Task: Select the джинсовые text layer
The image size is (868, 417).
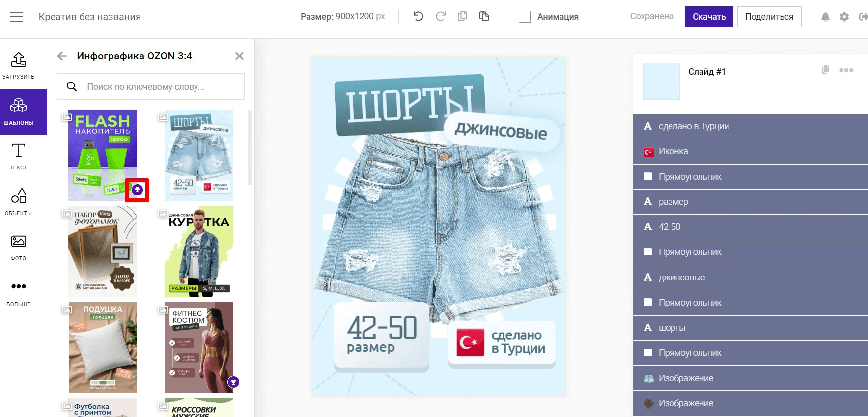Action: point(751,278)
